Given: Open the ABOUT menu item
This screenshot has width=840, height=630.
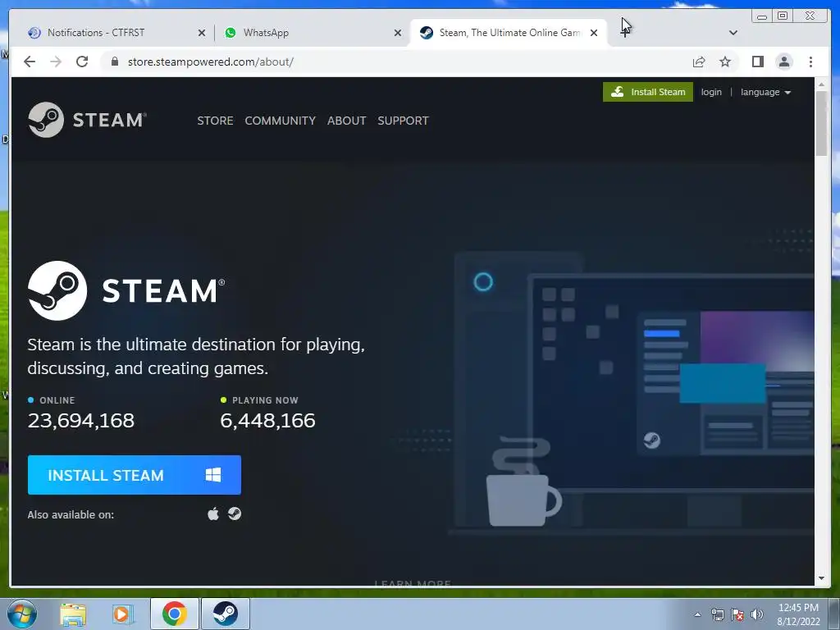Looking at the screenshot, I should [x=347, y=121].
